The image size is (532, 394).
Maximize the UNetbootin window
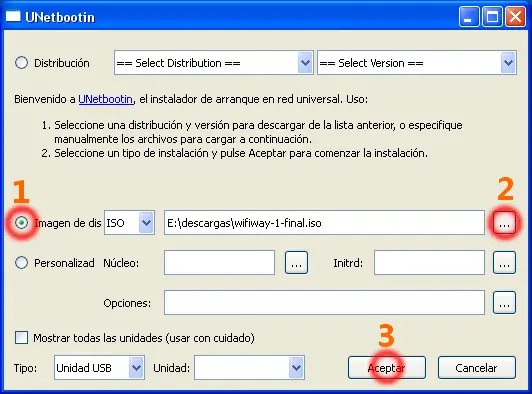(492, 16)
